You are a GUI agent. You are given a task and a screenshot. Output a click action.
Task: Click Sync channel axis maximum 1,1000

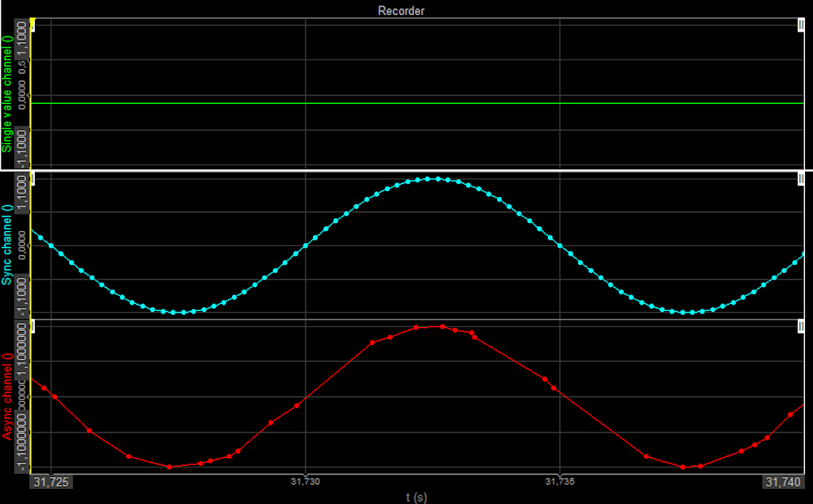21,193
